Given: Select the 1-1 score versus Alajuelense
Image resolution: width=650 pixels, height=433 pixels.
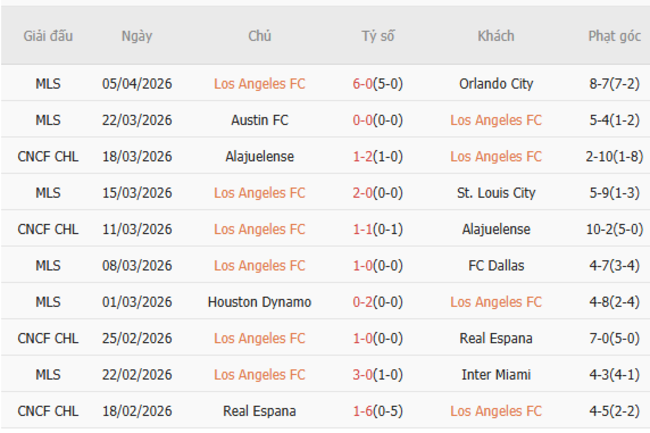Looking at the screenshot, I should pyautogui.click(x=362, y=229).
